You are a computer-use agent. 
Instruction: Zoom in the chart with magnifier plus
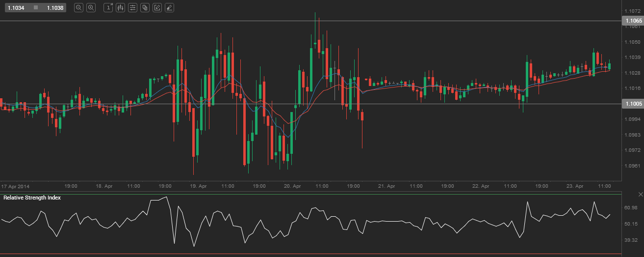(91, 8)
